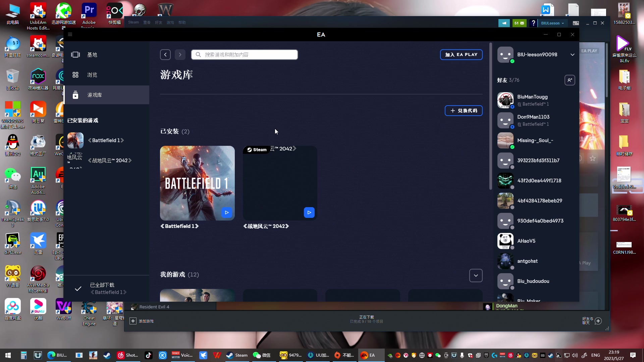Open Steam downloads status 正在下载
The image size is (644, 362).
click(x=367, y=319)
